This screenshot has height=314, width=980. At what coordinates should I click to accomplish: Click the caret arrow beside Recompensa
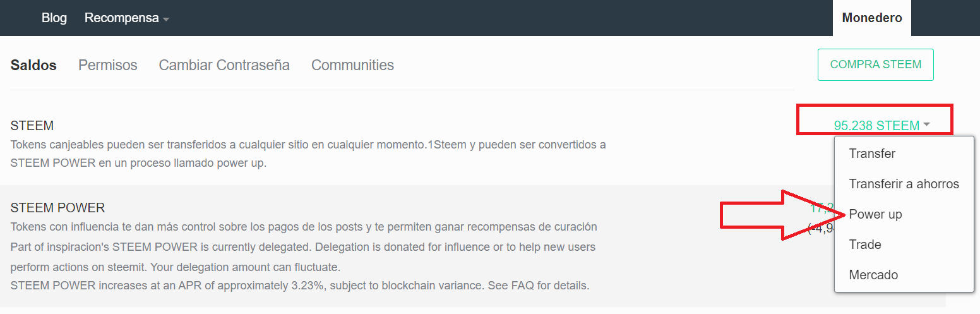pos(166,19)
